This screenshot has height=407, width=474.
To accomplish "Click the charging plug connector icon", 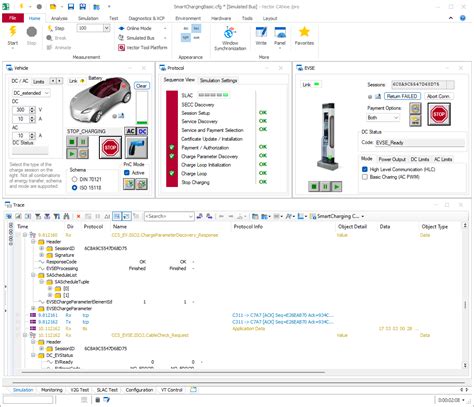I will (x=136, y=147).
